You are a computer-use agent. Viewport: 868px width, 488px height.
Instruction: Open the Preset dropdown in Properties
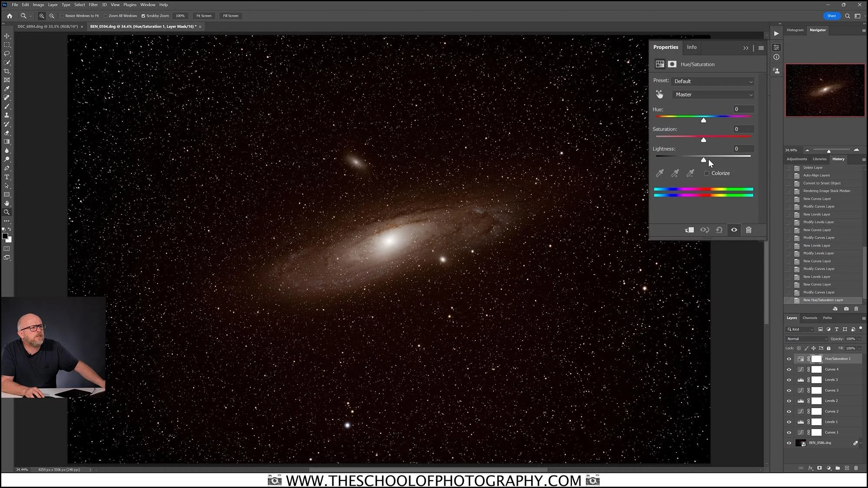(713, 81)
